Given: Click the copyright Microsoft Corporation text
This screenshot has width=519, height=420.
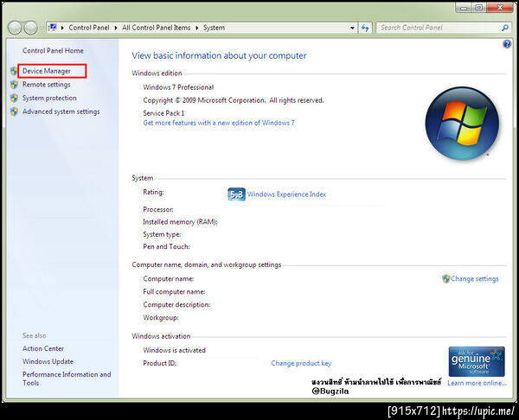Looking at the screenshot, I should tap(234, 100).
